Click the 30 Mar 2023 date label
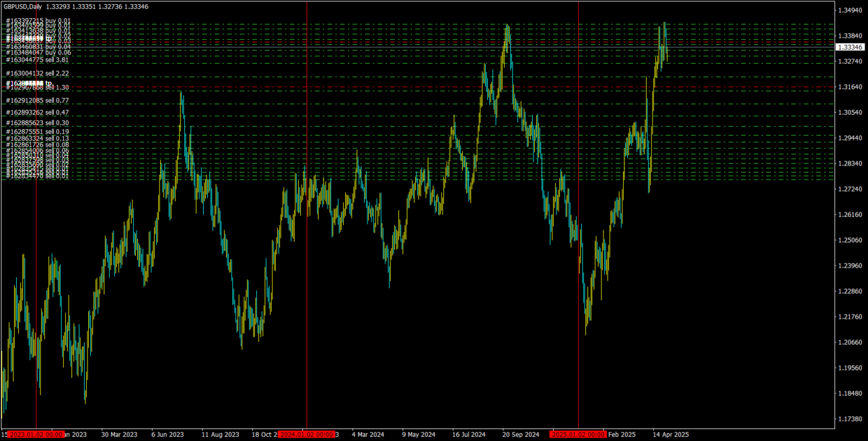 pyautogui.click(x=119, y=435)
